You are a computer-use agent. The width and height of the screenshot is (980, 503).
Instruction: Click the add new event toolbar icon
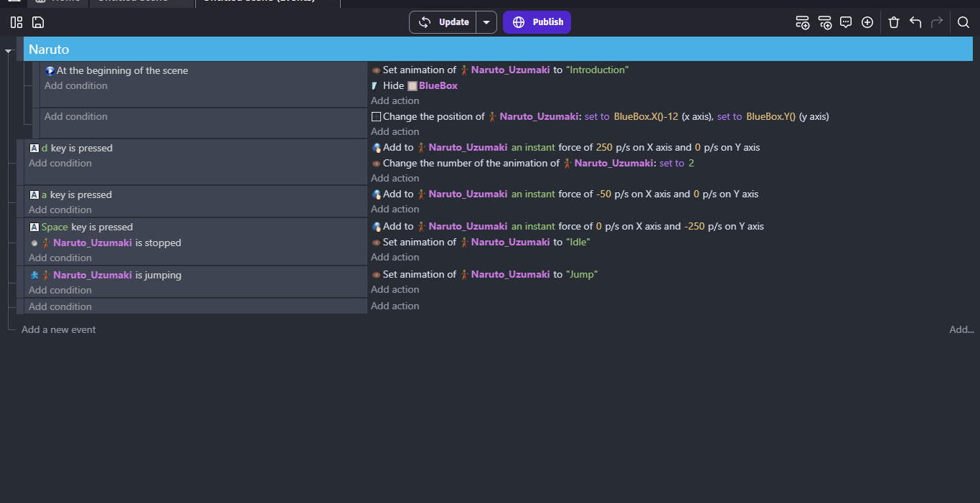[803, 22]
